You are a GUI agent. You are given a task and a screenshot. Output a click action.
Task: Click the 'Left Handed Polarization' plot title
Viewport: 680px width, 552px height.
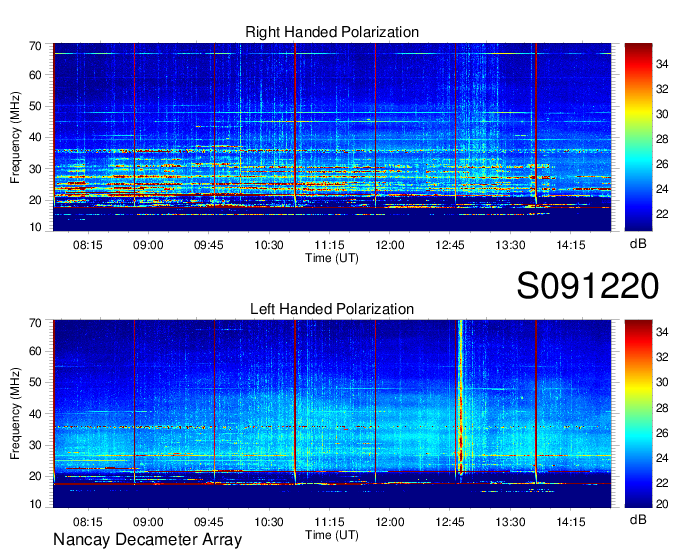pos(332,309)
